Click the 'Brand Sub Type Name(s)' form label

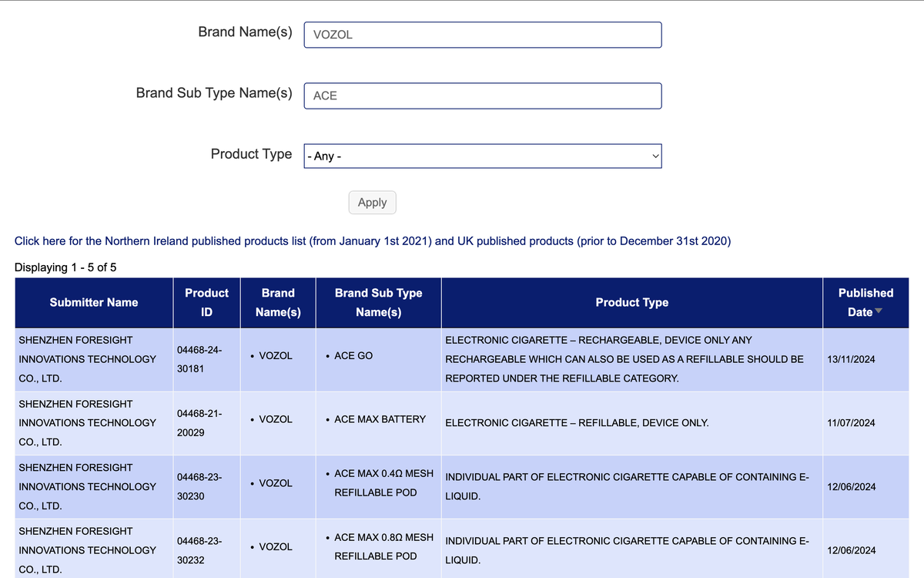tap(214, 93)
